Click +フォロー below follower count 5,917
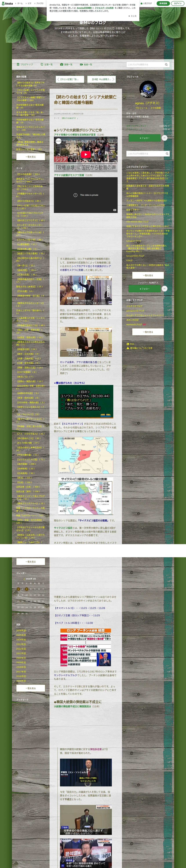186x868 pixels. [x=144, y=289]
